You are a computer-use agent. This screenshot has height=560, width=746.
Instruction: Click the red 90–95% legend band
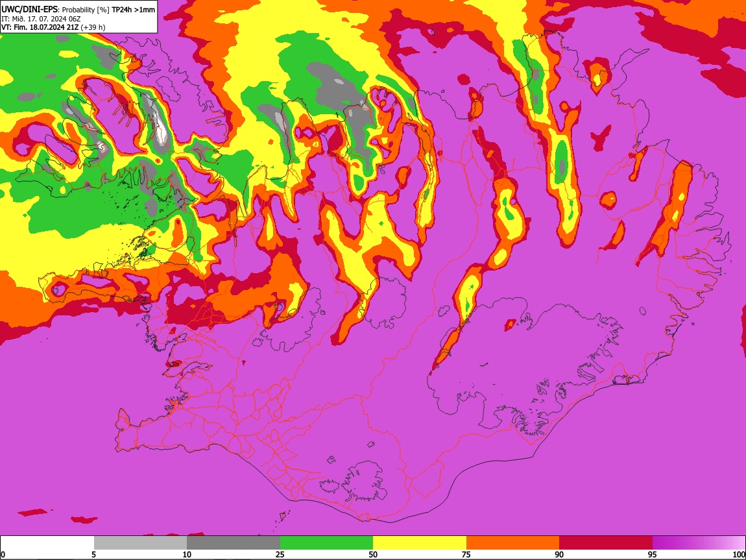click(x=606, y=543)
